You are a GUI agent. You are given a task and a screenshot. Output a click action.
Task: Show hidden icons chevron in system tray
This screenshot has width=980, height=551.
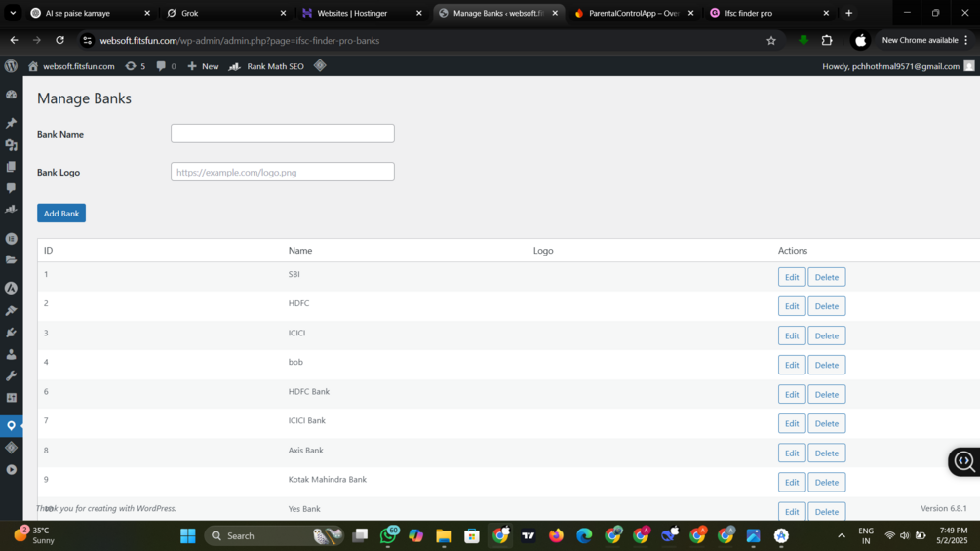click(842, 536)
